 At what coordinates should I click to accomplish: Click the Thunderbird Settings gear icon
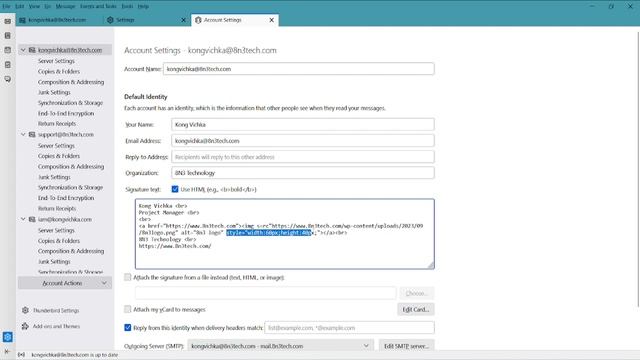click(25, 310)
